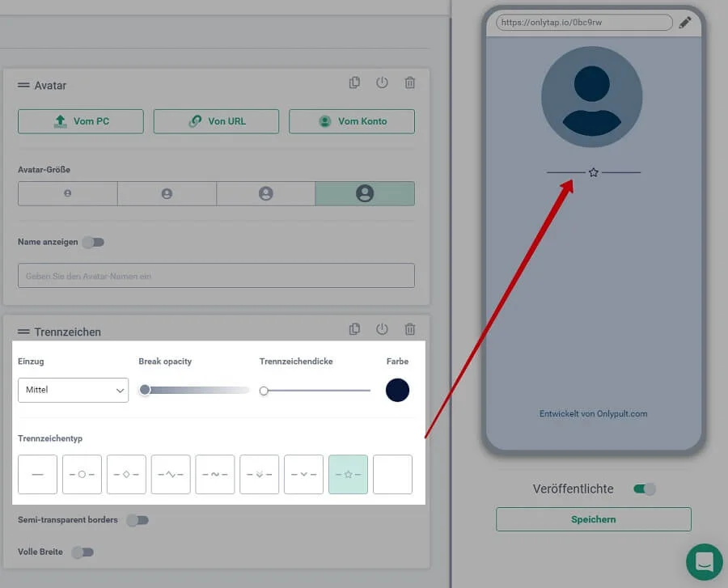Click the Speichern button

(x=593, y=519)
